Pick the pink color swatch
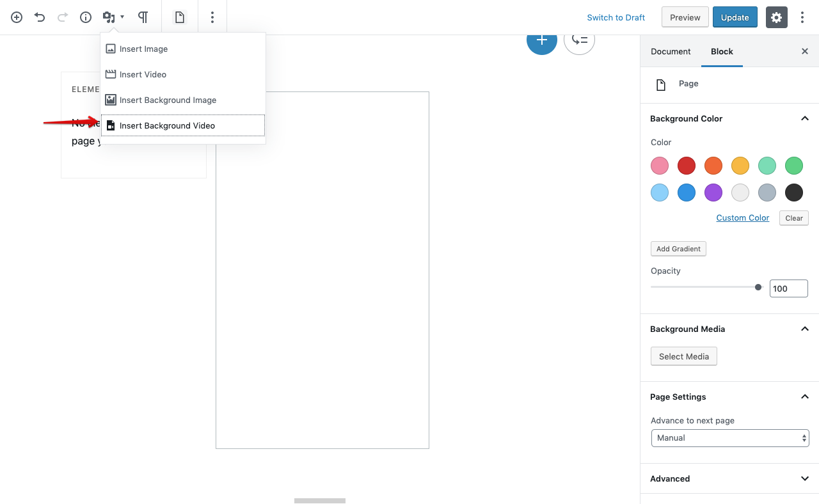 coord(660,166)
